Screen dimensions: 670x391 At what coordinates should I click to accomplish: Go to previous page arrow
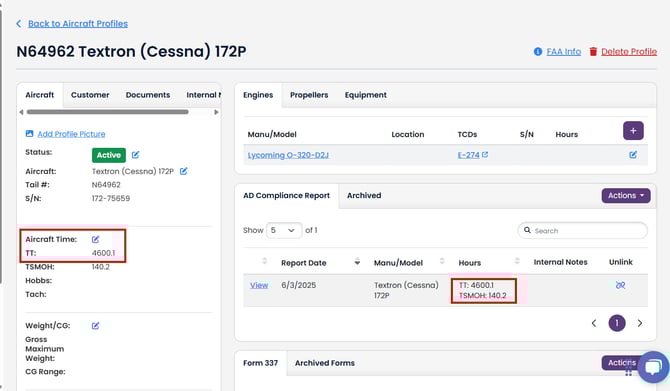(594, 323)
